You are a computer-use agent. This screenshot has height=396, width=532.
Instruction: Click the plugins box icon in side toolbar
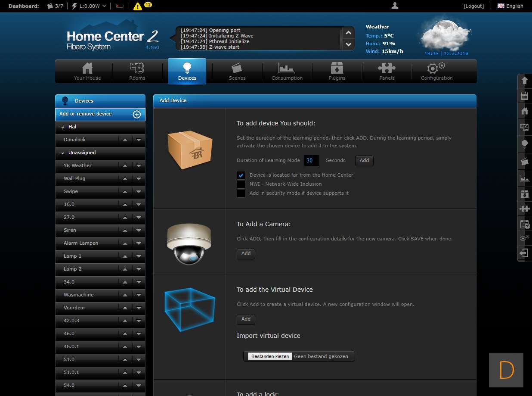coord(524,194)
